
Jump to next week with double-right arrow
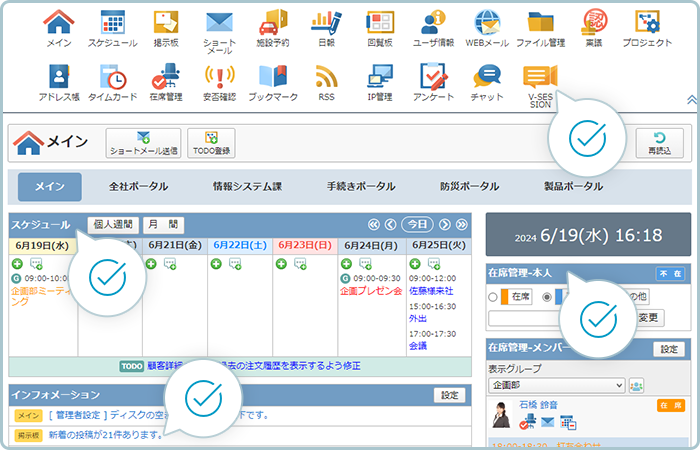point(462,225)
